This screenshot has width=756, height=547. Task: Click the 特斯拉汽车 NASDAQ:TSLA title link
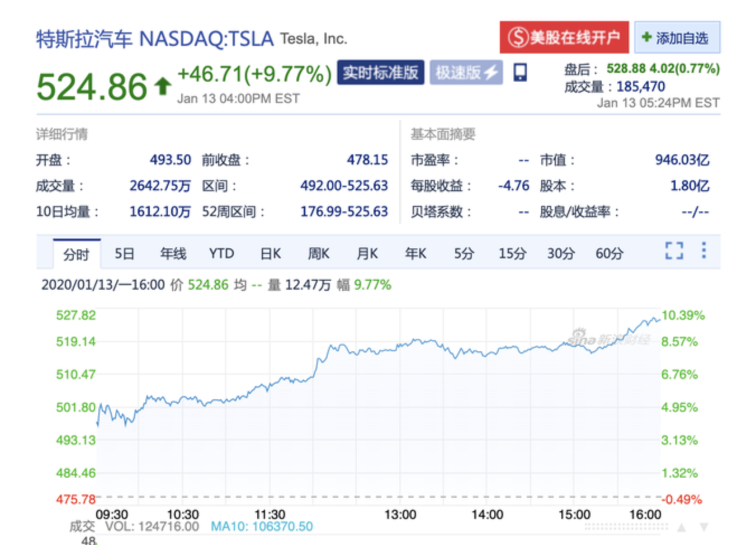pyautogui.click(x=155, y=39)
